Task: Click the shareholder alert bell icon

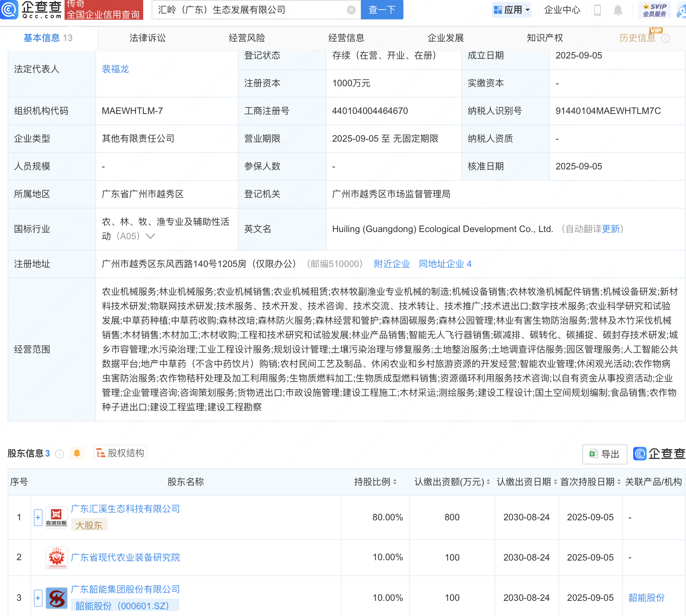Action: 77,453
